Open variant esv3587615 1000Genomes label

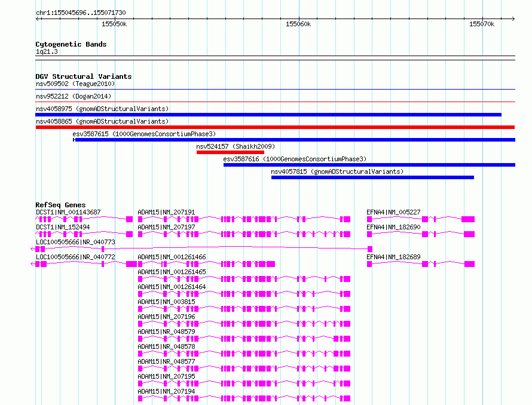pos(144,134)
